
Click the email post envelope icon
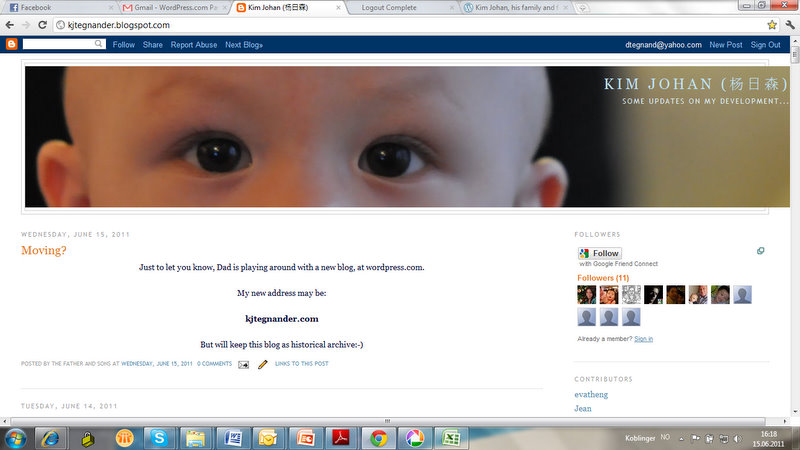pos(243,364)
